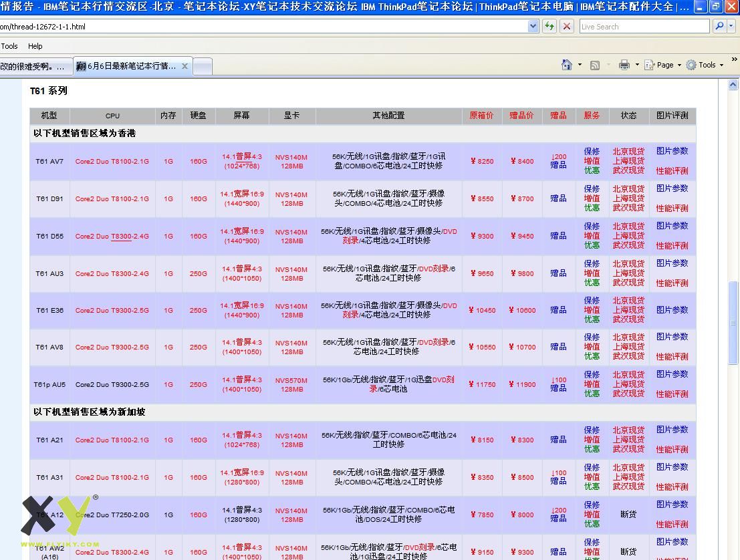Expand the Print dropdown arrow

[x=636, y=65]
